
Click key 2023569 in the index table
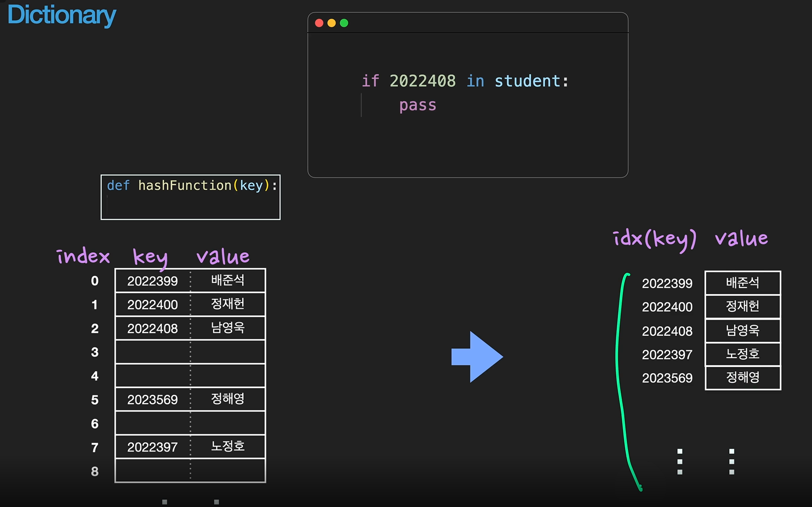click(153, 400)
